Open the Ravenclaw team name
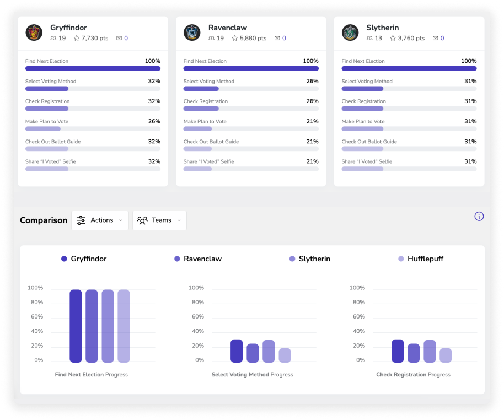Viewport: 504px width, 420px height. [228, 28]
